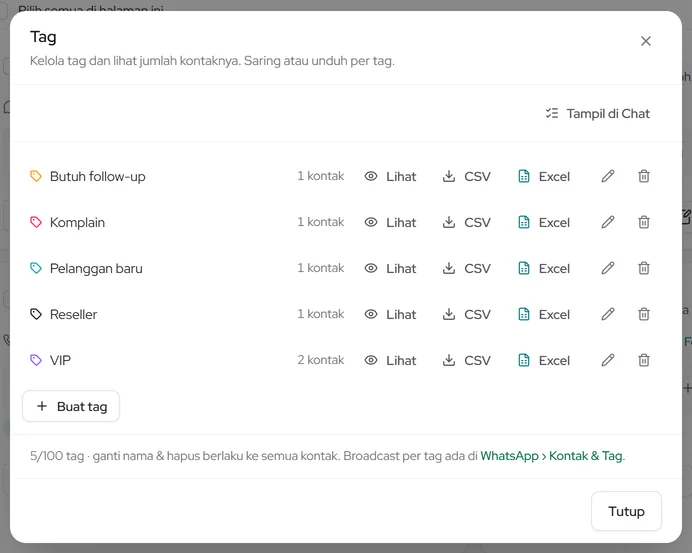Screen dimensions: 692x553
Task: Select the pink Komplain tag icon
Action: [36, 222]
